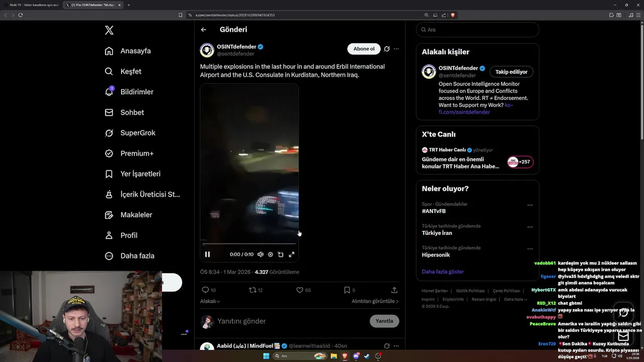The image size is (644, 362).
Task: Like the post via heart icon
Action: click(x=299, y=290)
